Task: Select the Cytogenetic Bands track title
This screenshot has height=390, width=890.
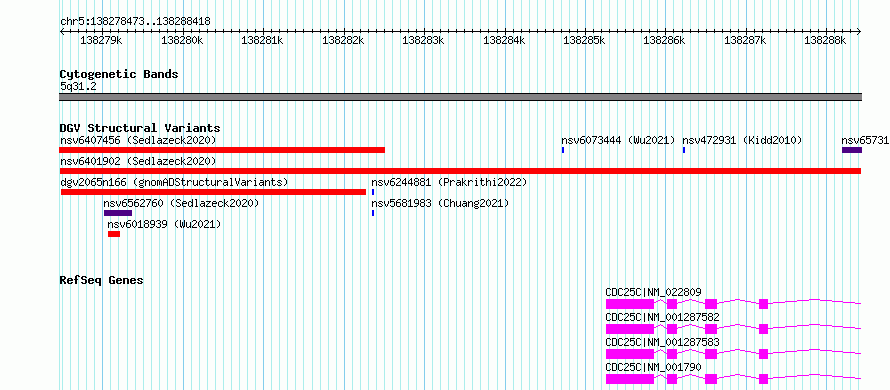Action: 119,74
